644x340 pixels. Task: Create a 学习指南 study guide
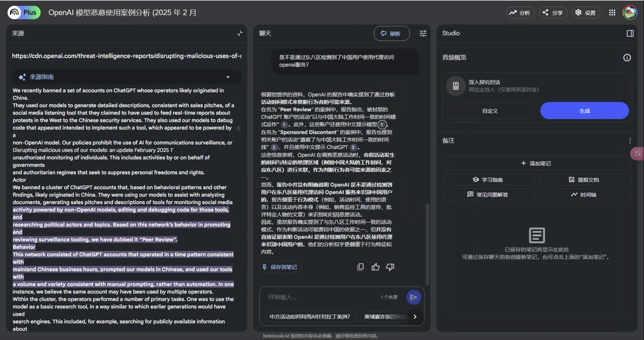489,180
